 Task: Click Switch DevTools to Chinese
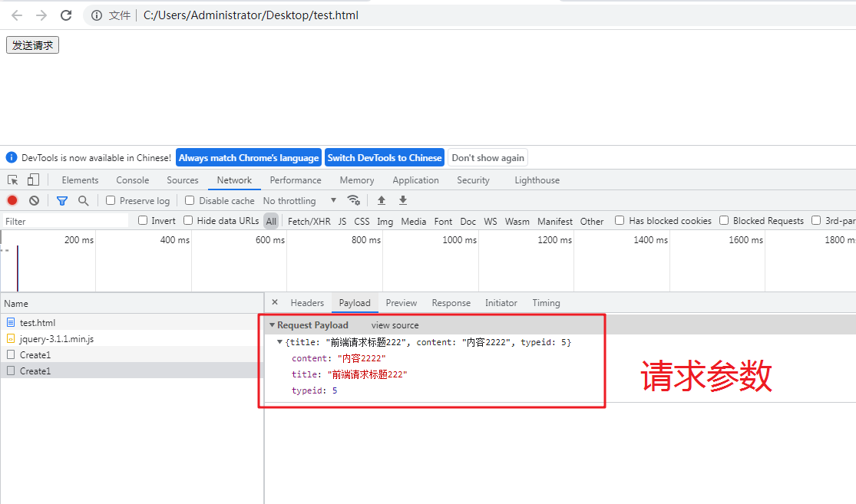click(x=384, y=157)
